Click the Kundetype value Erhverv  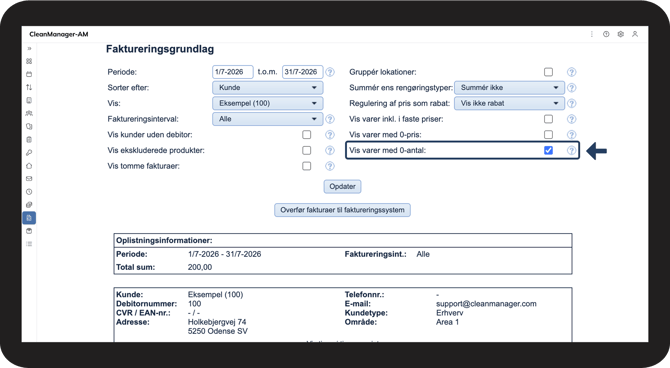click(x=450, y=313)
